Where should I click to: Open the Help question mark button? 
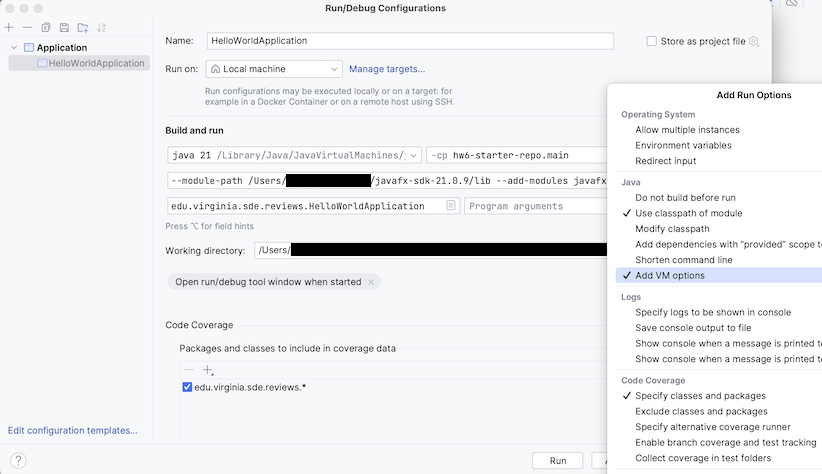click(18, 461)
